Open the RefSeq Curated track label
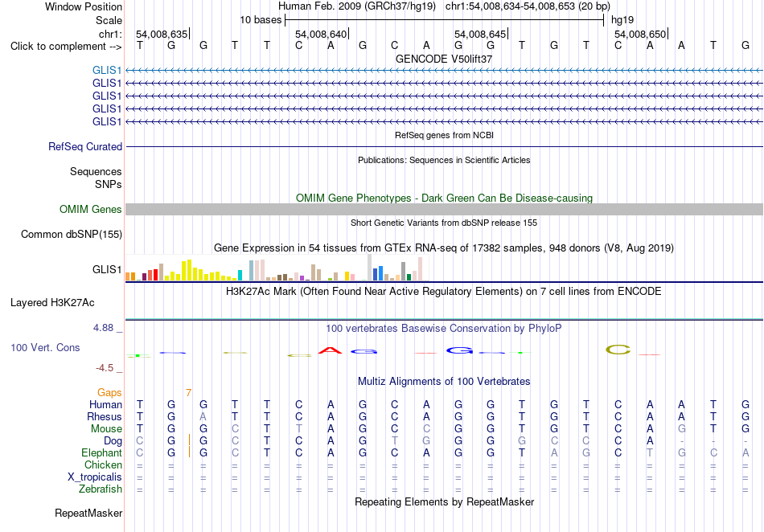Viewport: 764px width, 532px height. (85, 146)
